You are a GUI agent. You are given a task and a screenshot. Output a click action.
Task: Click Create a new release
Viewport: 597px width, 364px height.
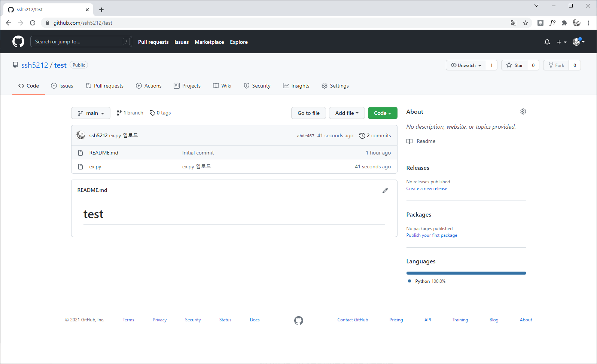tap(427, 189)
